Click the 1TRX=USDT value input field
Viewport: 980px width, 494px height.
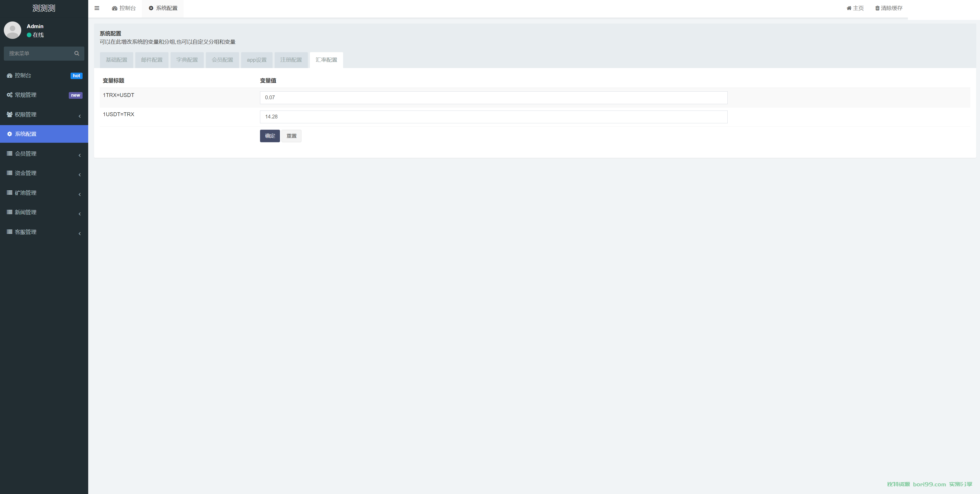[x=493, y=97]
